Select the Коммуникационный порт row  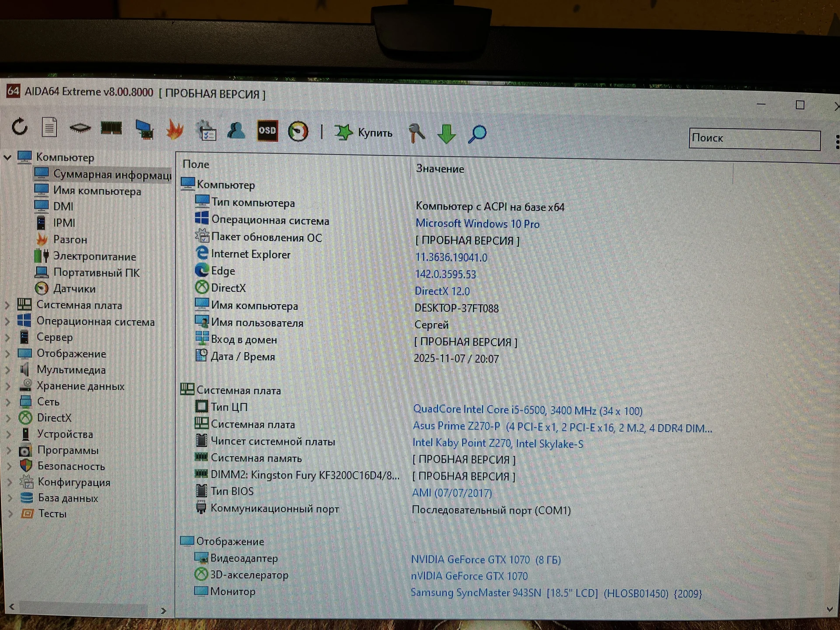click(382, 509)
